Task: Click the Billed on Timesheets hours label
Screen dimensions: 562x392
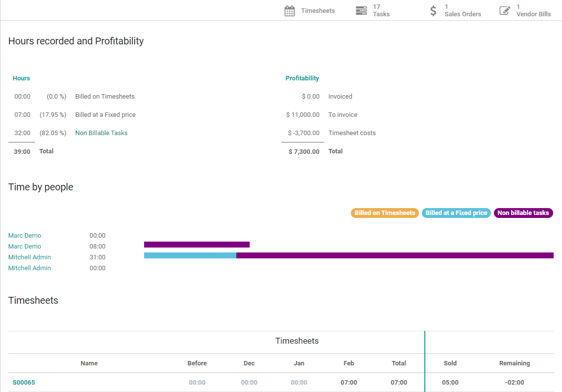Action: pos(105,96)
